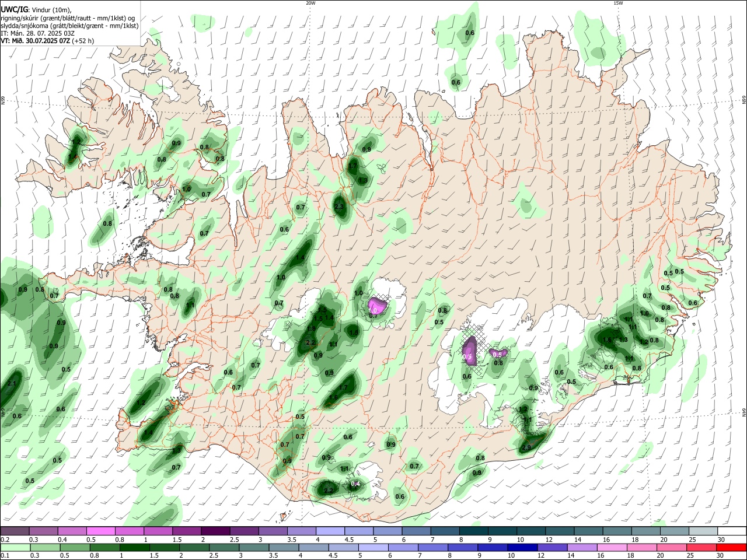Pick the light pink 16 swatch in bottom legend row
This screenshot has height=560, width=747.
(612, 547)
